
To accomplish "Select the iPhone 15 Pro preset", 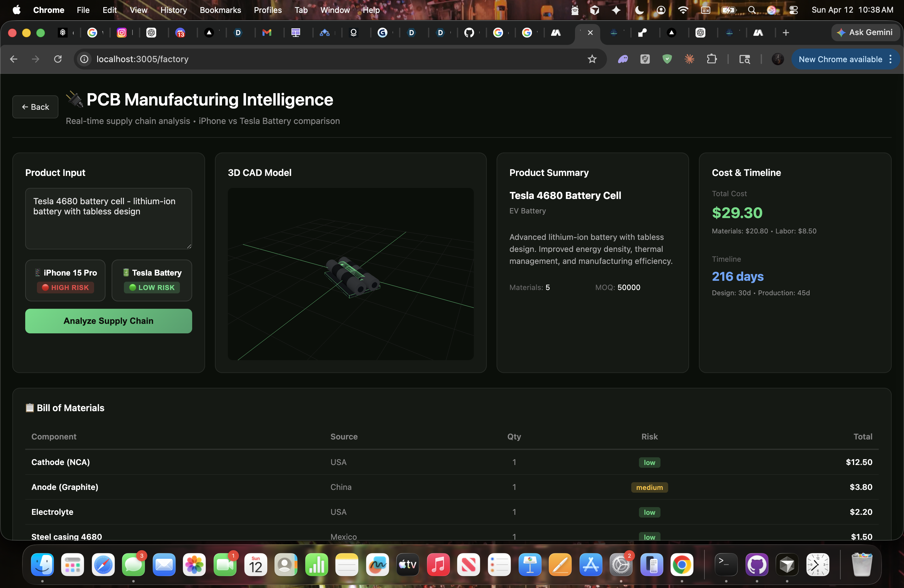I will click(x=65, y=280).
